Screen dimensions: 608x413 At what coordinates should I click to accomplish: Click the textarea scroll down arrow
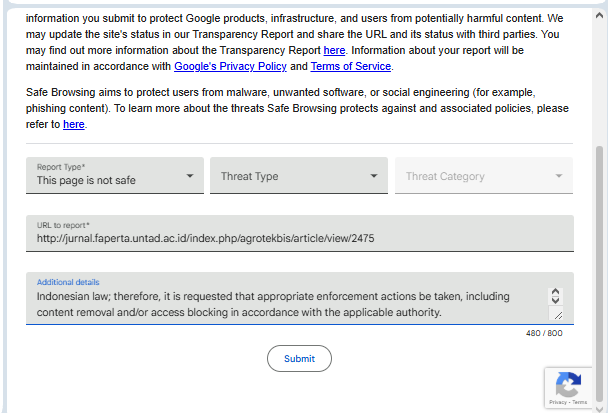click(x=557, y=301)
